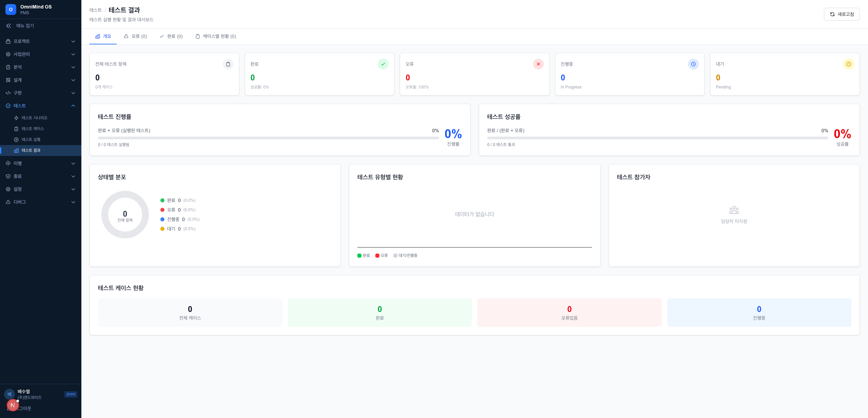
Task: Click the clipboard icon in 전체 테스트 항목 card
Action: (228, 64)
